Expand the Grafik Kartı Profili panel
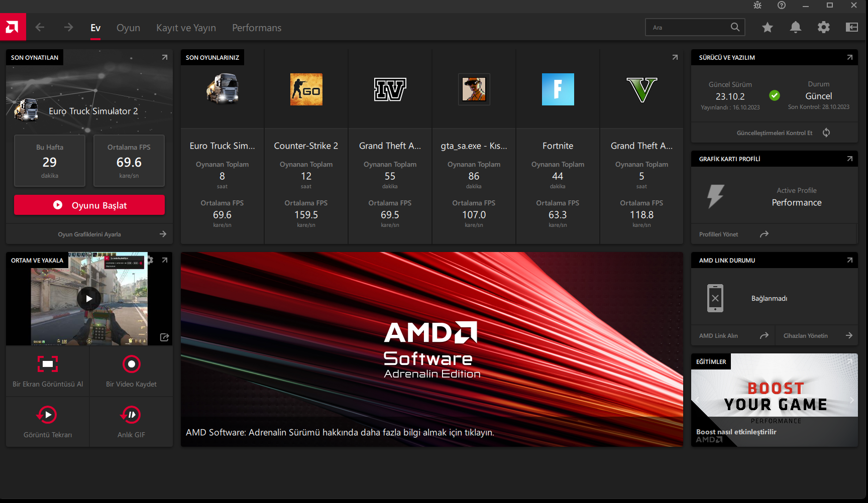Image resolution: width=868 pixels, height=503 pixels. [x=849, y=159]
